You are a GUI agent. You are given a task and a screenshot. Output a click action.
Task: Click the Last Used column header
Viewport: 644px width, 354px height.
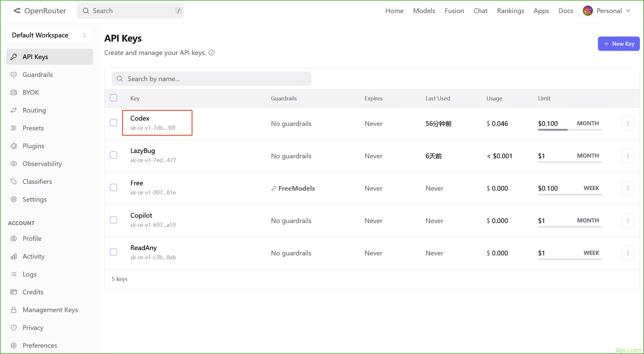point(438,98)
